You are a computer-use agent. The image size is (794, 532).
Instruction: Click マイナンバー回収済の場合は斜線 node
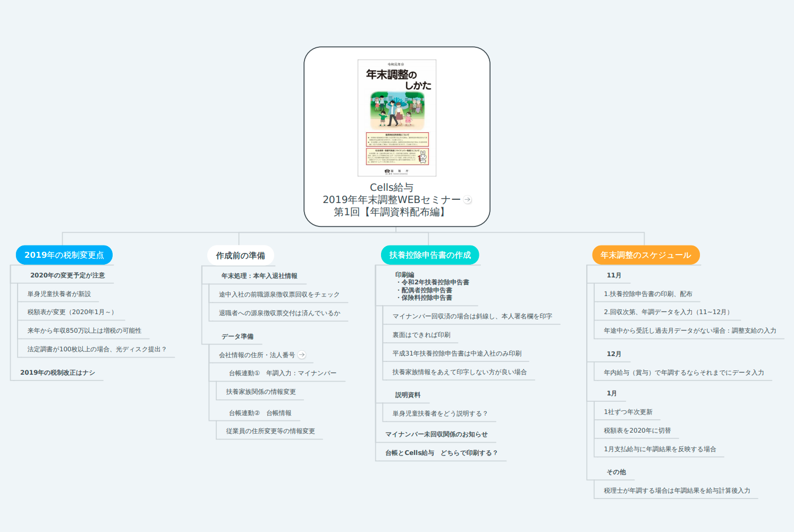coord(472,316)
